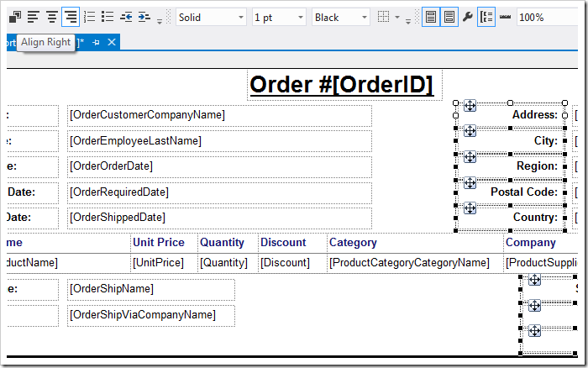This screenshot has width=588, height=368.
Task: Toggle the page header button
Action: pos(431,18)
